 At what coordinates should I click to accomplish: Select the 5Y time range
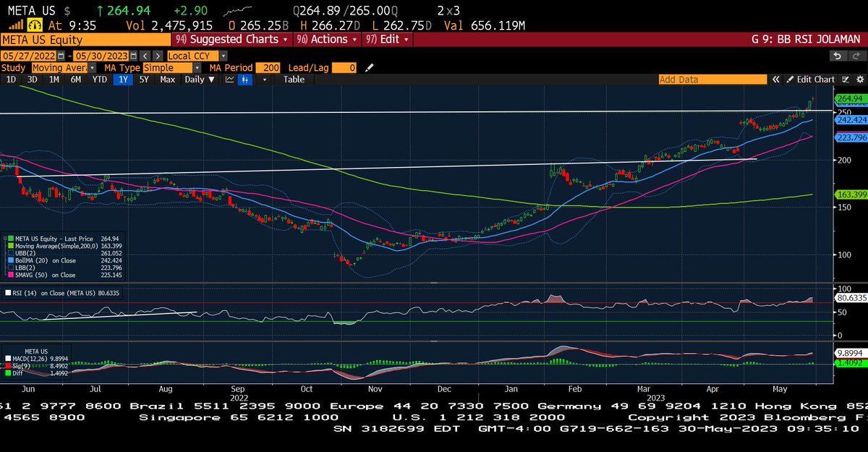[x=144, y=80]
